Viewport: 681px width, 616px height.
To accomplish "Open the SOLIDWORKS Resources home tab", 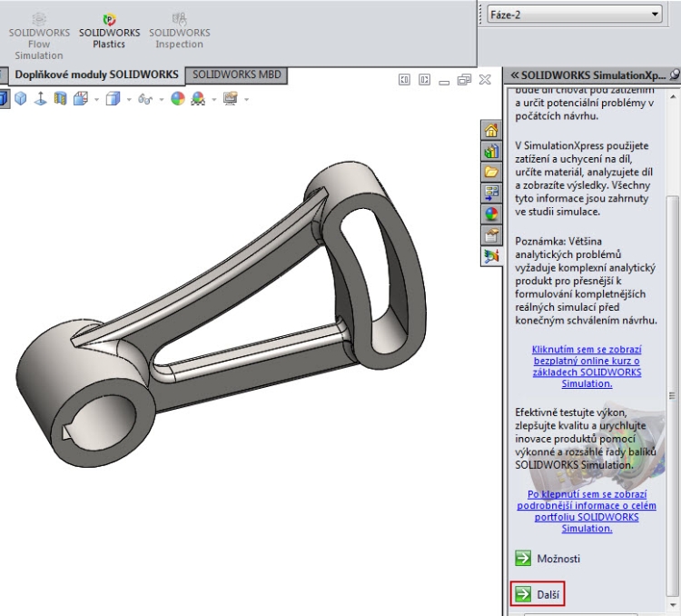I will coord(491,130).
